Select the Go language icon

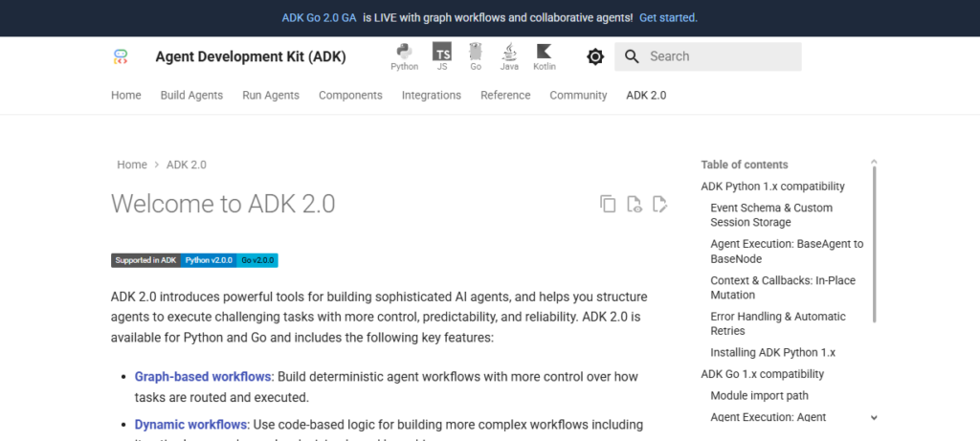click(476, 56)
